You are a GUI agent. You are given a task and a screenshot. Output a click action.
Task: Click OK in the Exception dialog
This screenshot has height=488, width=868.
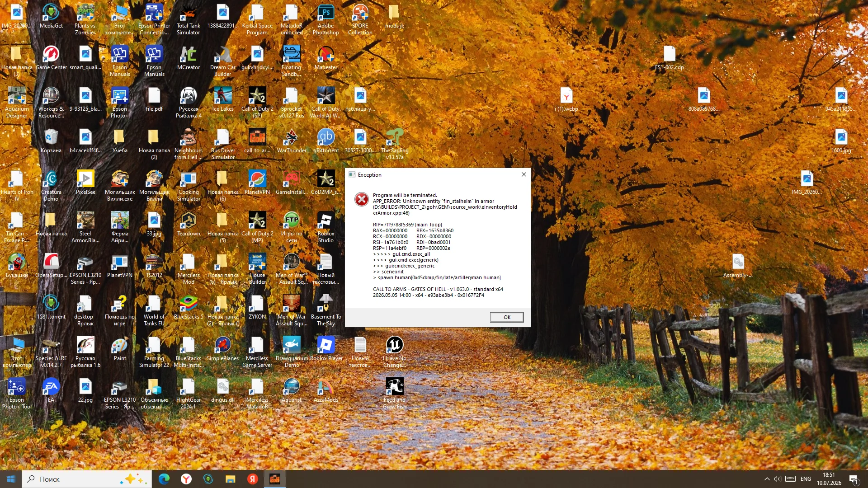507,317
